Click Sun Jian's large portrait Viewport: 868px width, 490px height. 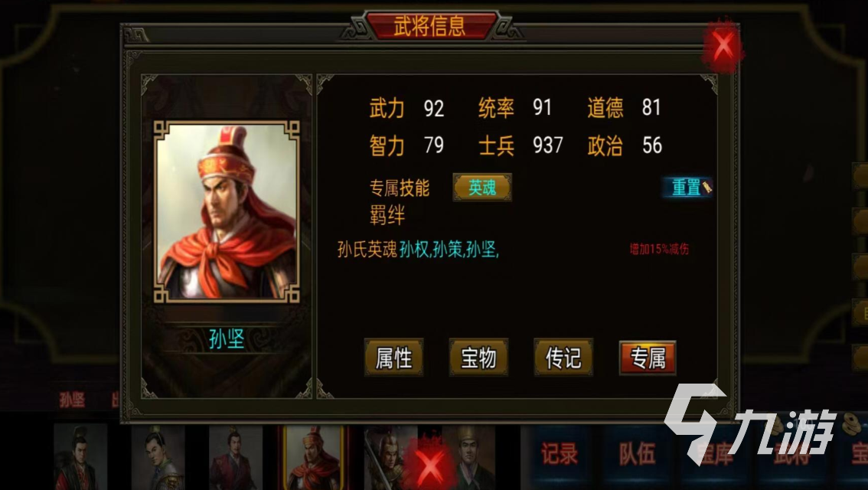227,211
